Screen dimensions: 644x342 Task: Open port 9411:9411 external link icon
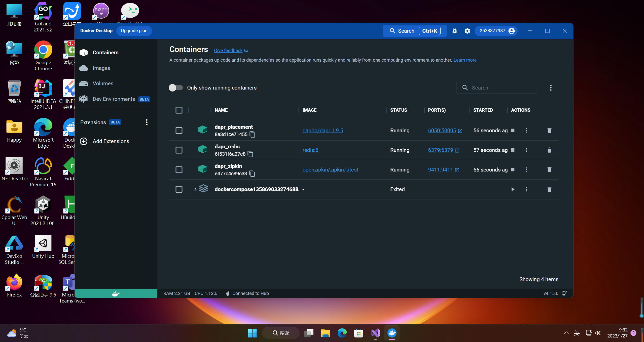point(457,170)
